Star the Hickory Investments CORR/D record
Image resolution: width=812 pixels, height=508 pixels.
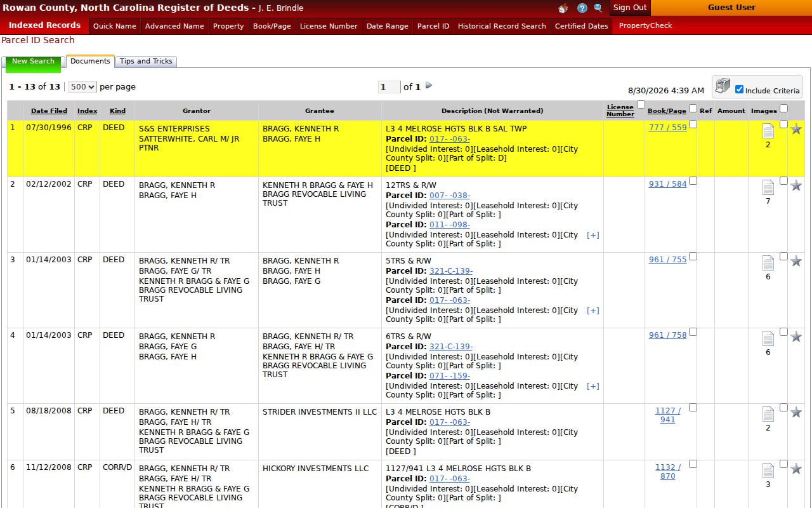796,469
